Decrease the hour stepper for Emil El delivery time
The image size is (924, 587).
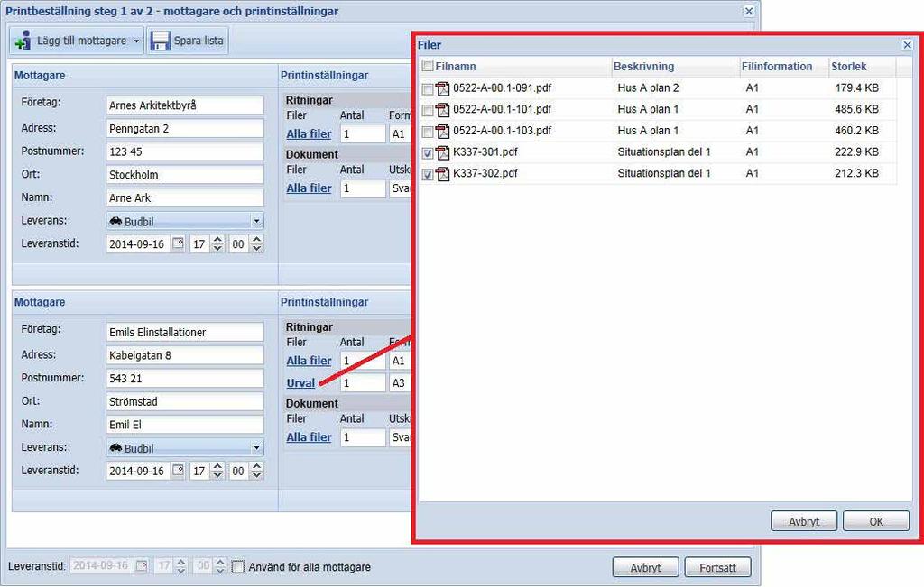(x=217, y=474)
